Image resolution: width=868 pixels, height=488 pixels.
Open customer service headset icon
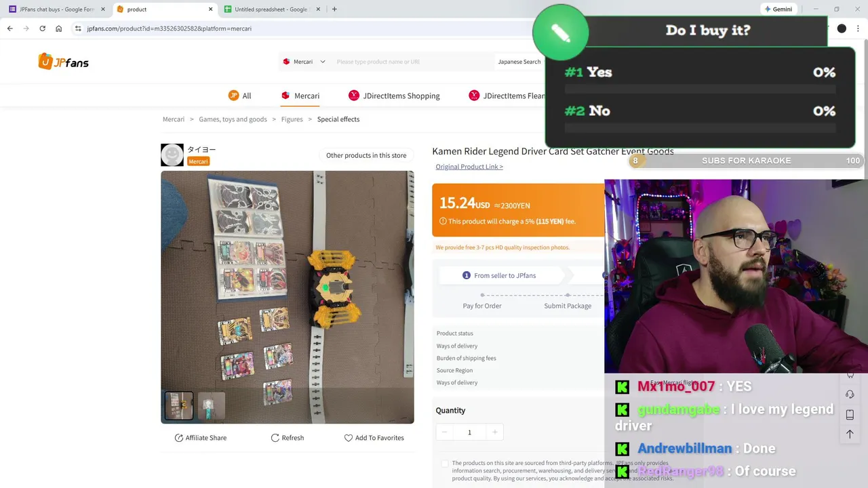850,394
